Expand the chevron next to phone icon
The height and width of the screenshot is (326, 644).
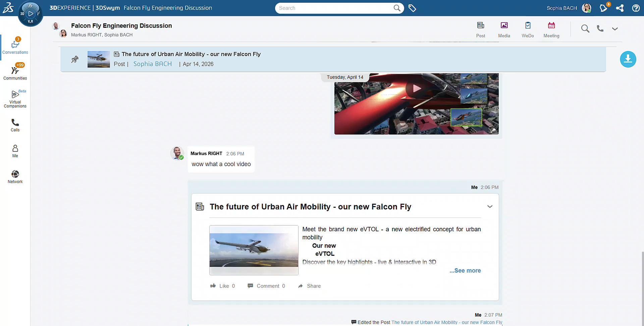[x=615, y=29]
